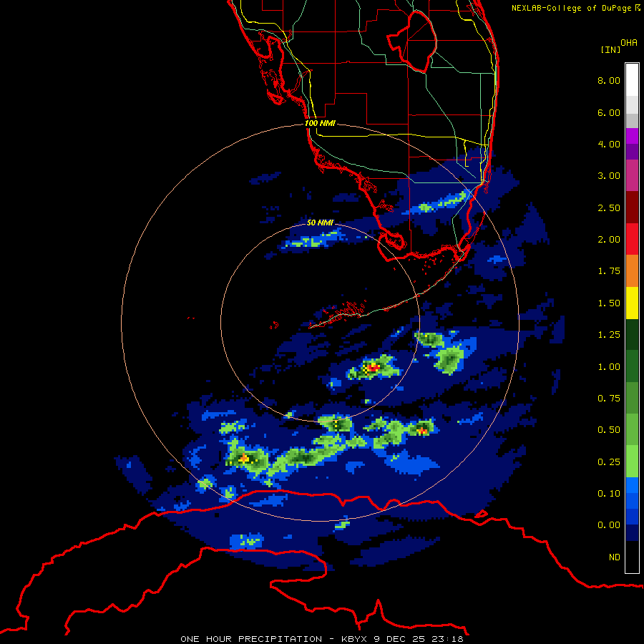Click the OHA product code label
The width and height of the screenshot is (644, 644).
point(629,43)
